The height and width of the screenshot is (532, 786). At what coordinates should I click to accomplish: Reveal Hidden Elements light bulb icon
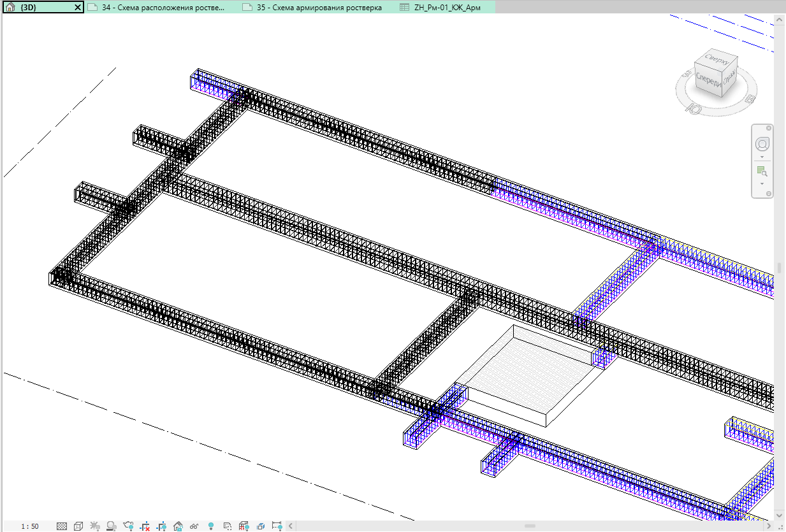pyautogui.click(x=211, y=526)
